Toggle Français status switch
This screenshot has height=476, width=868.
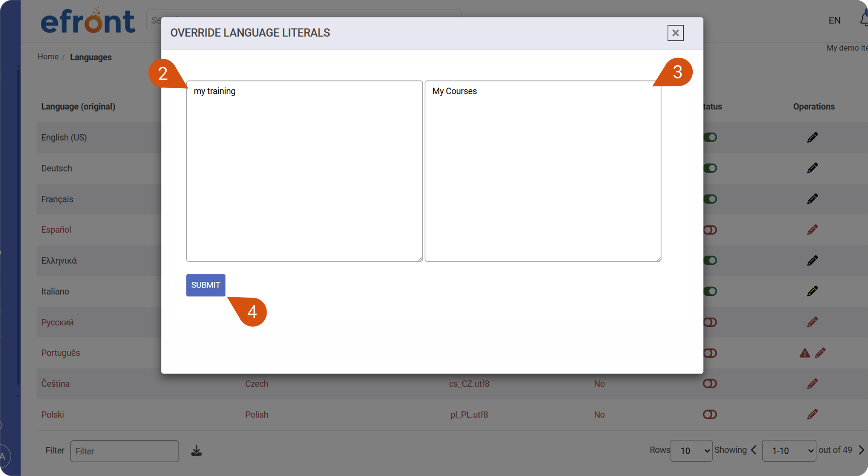[x=710, y=199]
